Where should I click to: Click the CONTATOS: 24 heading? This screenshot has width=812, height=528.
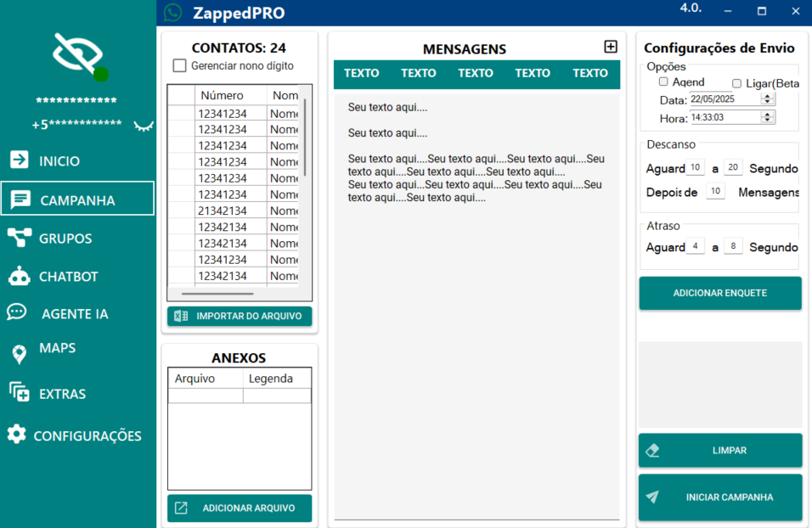pyautogui.click(x=239, y=48)
